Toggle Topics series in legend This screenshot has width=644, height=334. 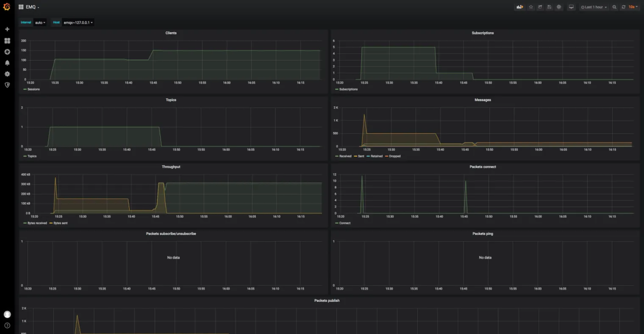(32, 156)
